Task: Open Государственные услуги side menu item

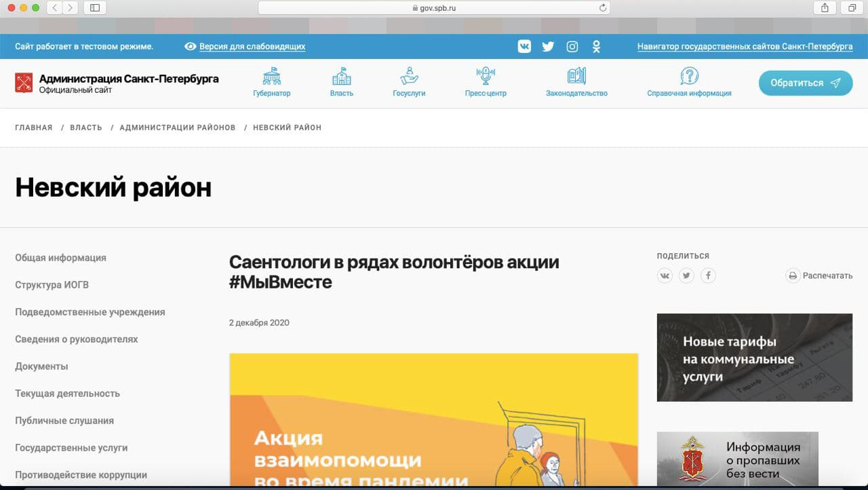Action: [71, 448]
